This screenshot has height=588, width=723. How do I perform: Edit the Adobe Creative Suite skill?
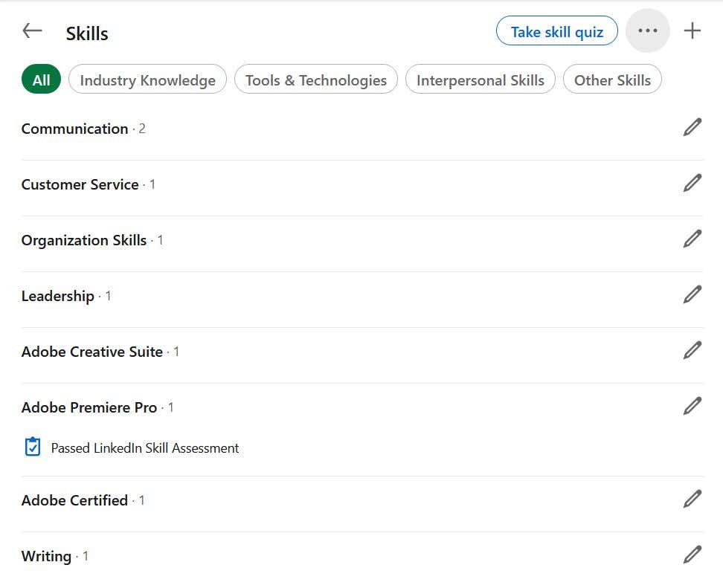[x=693, y=351]
